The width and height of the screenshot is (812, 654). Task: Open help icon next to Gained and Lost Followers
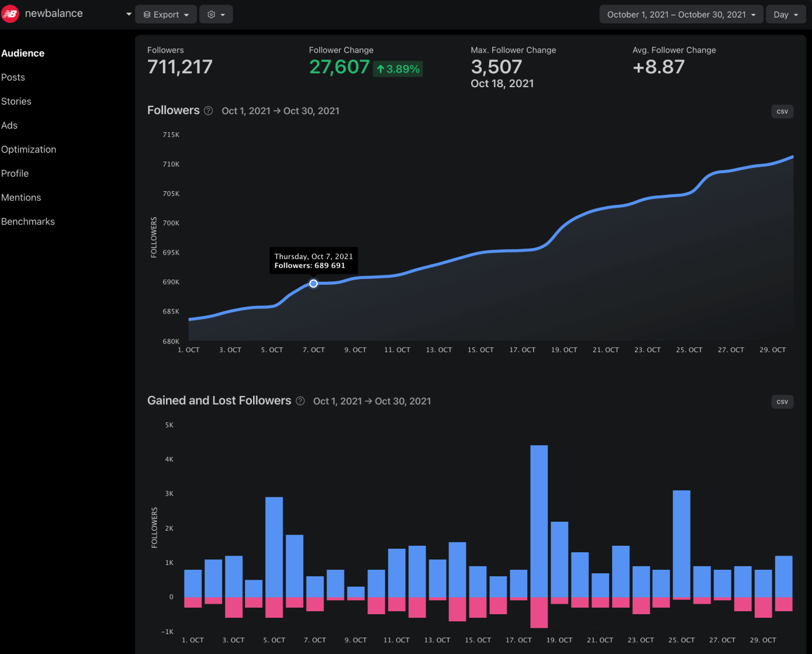pyautogui.click(x=300, y=401)
